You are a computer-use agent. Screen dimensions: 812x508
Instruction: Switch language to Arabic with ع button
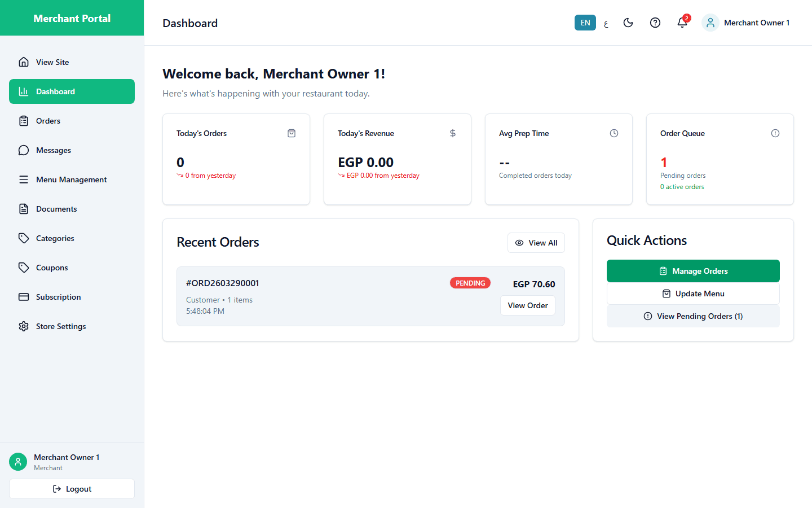606,23
